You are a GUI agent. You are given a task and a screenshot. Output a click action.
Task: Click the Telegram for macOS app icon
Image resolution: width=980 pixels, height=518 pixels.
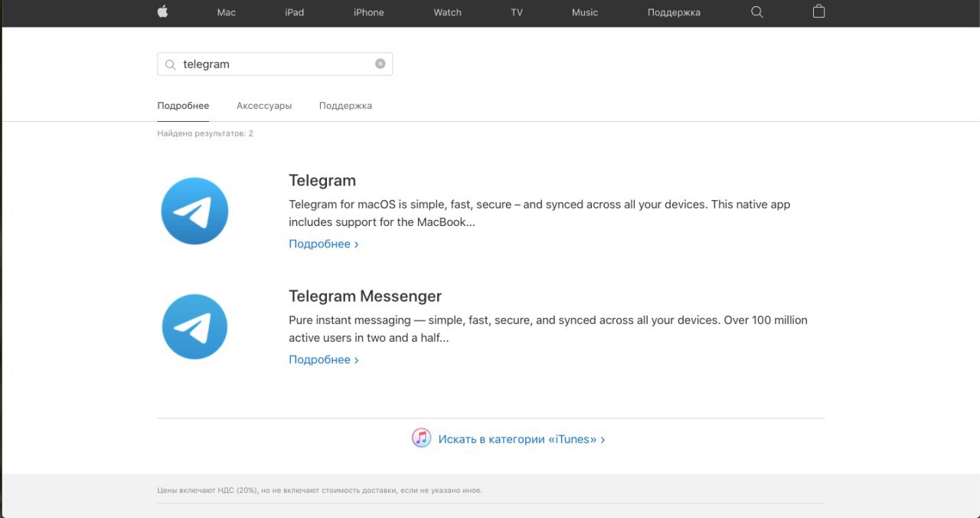coord(194,211)
